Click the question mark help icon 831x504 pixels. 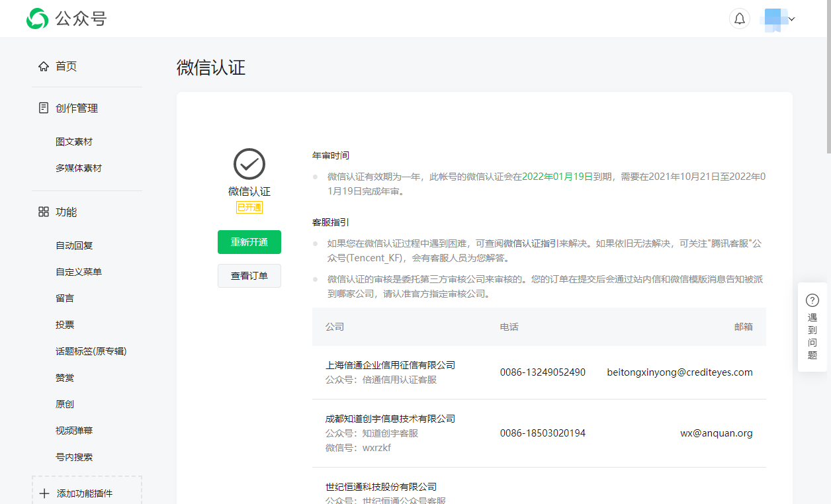point(812,300)
